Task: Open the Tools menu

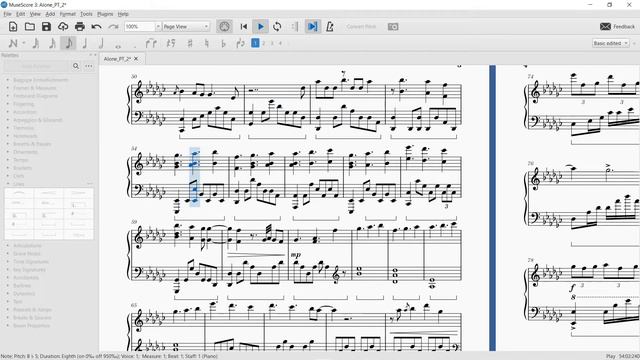Action: (x=86, y=14)
